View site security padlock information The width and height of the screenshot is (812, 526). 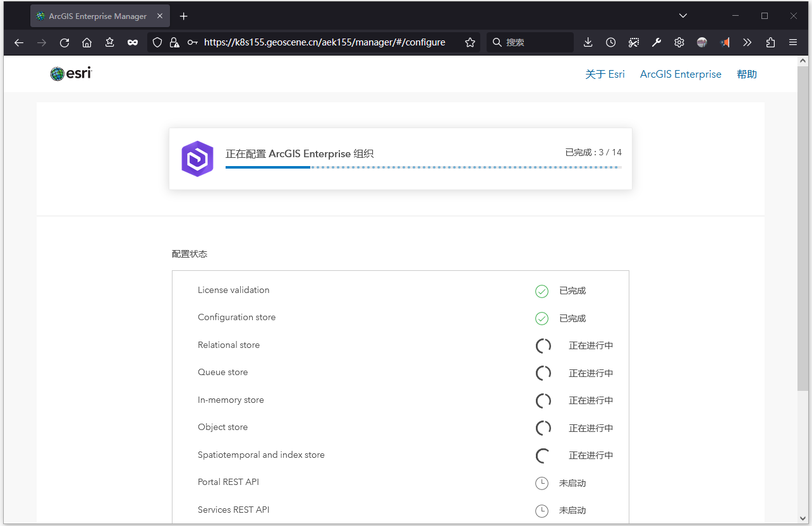click(x=174, y=42)
